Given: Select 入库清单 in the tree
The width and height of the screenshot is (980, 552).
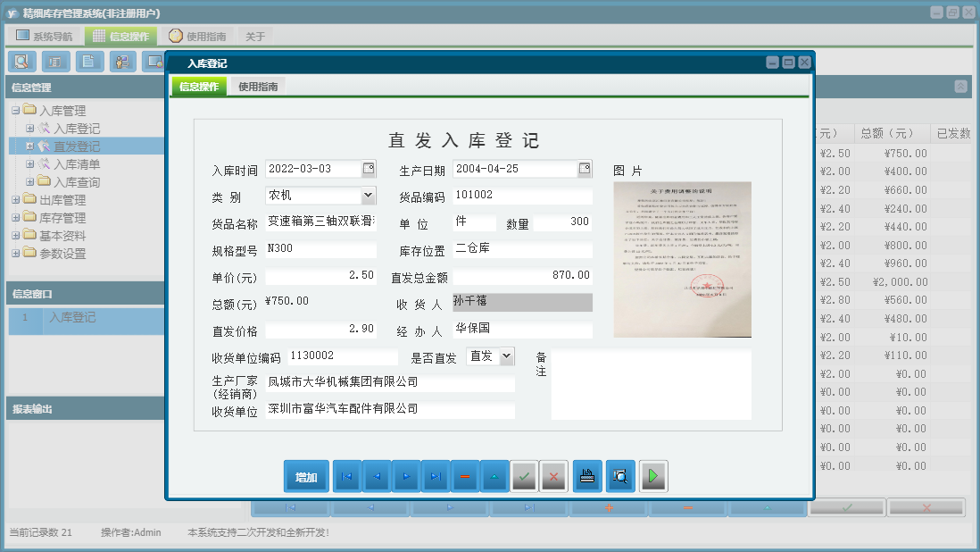Looking at the screenshot, I should point(77,164).
